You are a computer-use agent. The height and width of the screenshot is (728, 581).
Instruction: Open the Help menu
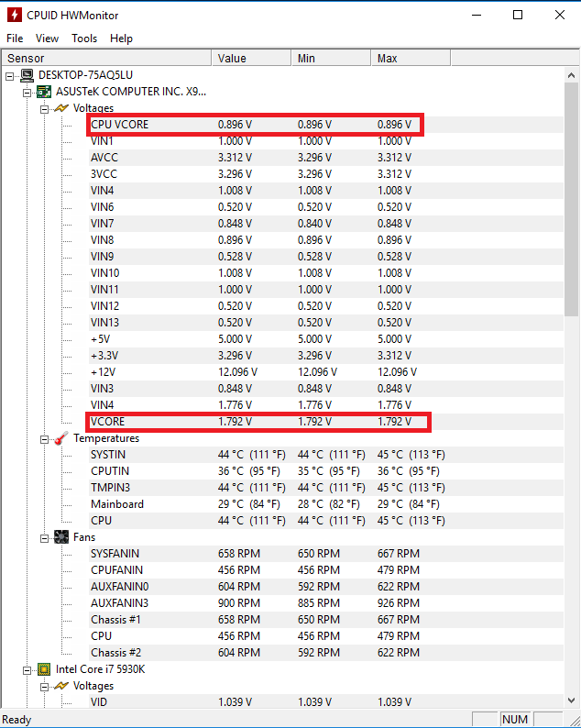(x=121, y=39)
